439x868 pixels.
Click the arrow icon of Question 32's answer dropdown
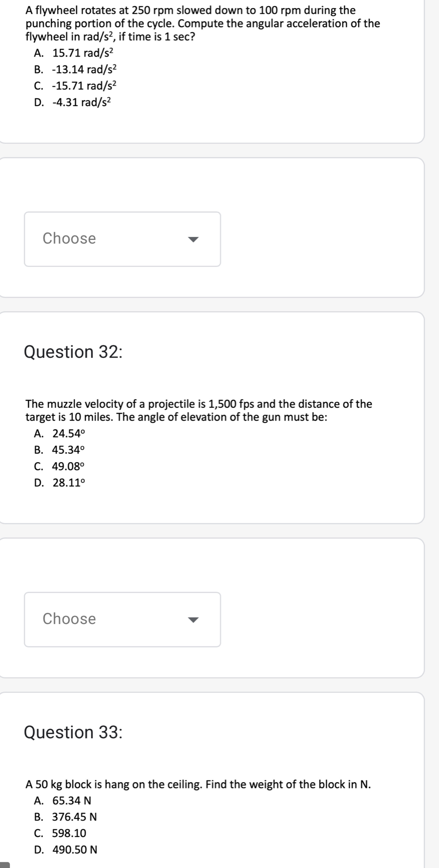(193, 620)
